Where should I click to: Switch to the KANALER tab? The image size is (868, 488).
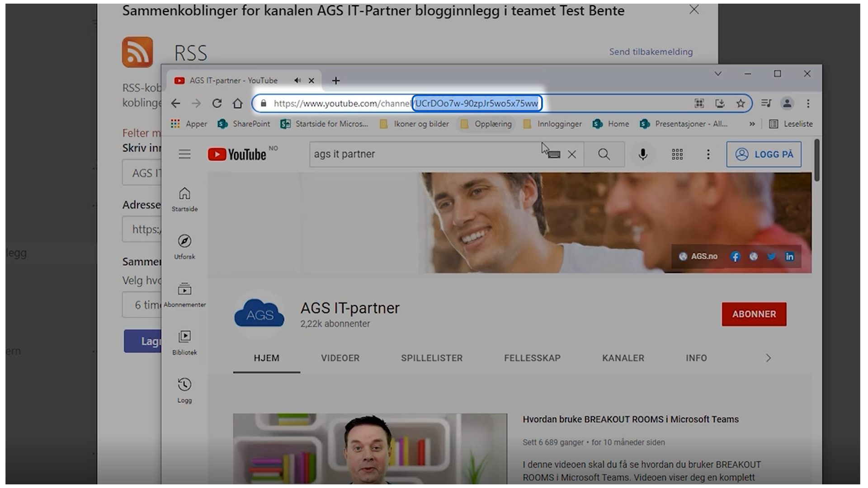tap(623, 358)
